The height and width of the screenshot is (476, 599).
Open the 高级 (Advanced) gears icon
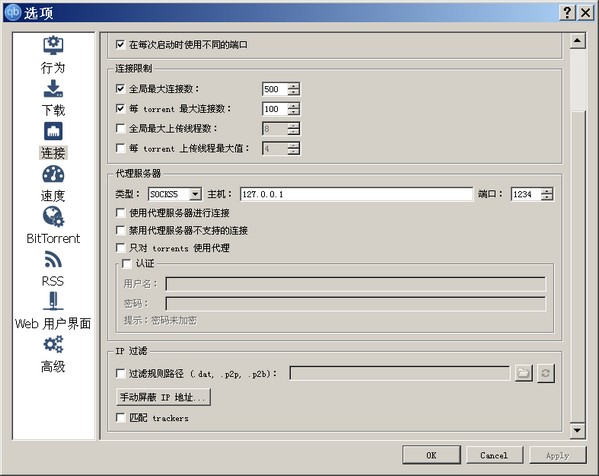53,344
